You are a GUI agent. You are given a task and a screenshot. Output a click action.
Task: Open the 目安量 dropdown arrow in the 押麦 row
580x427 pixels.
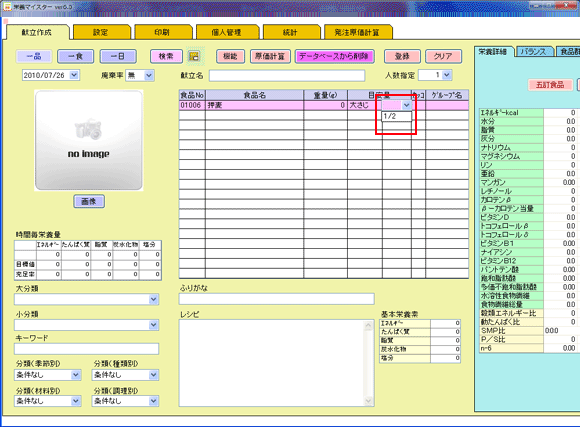pos(407,105)
